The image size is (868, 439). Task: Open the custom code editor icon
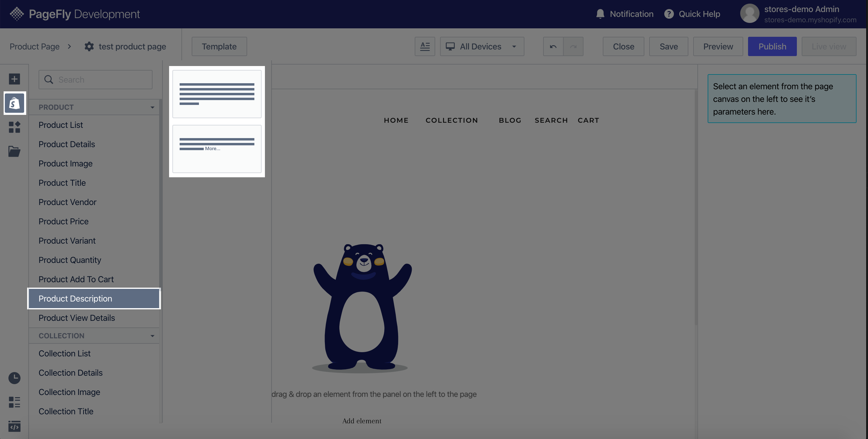(x=14, y=426)
